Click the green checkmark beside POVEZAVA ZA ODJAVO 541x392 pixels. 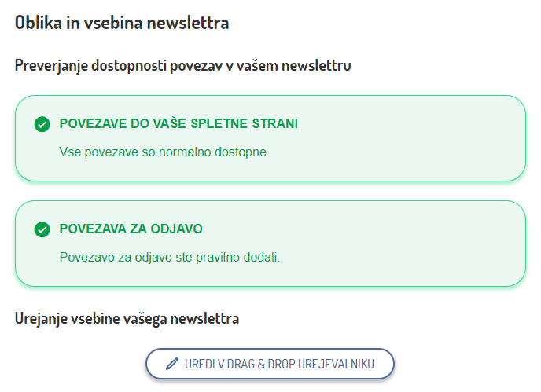[x=42, y=229]
